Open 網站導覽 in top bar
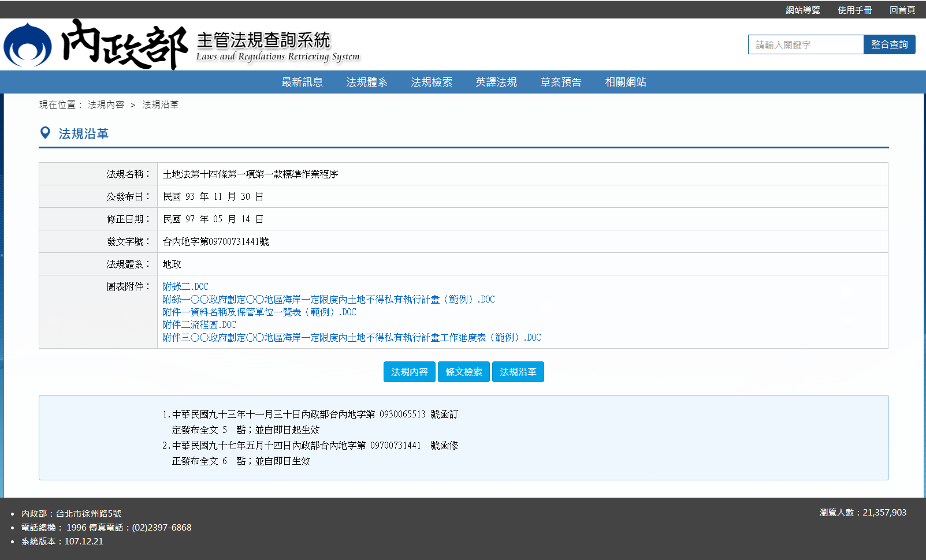Screen dimensions: 926x560 click(x=802, y=10)
